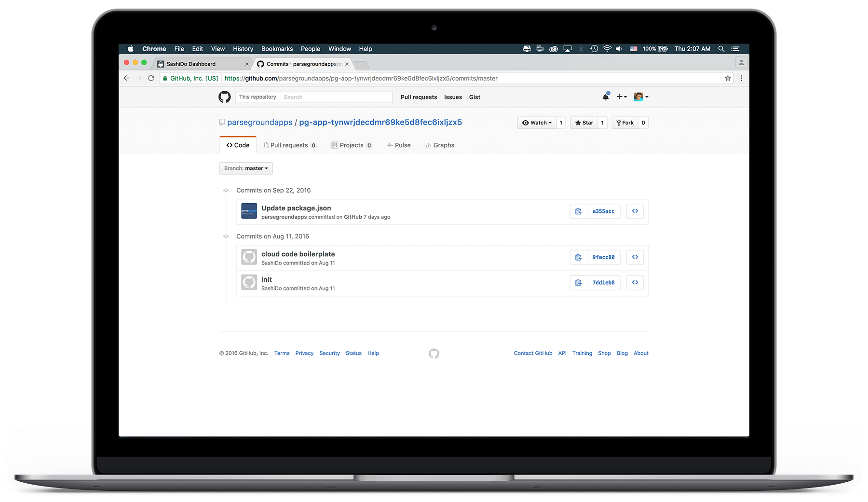Image resolution: width=868 pixels, height=502 pixels.
Task: Copy the full SHA of commit a355acc
Action: pos(578,211)
